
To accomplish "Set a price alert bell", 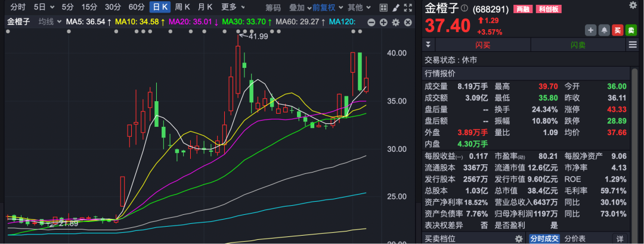I will point(604,30).
